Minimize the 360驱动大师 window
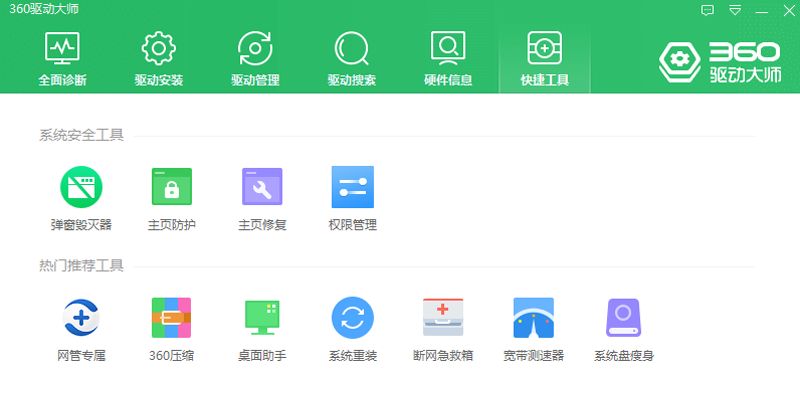 coord(762,11)
